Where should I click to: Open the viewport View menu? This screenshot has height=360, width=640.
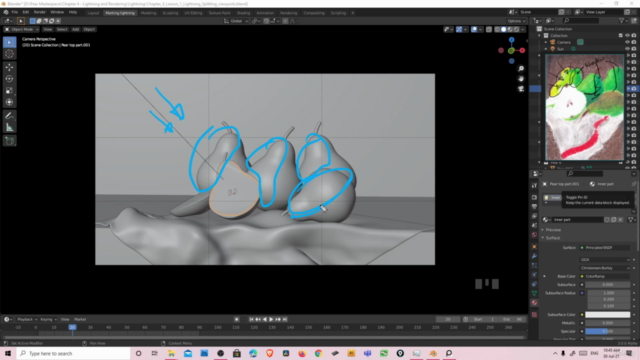point(47,29)
